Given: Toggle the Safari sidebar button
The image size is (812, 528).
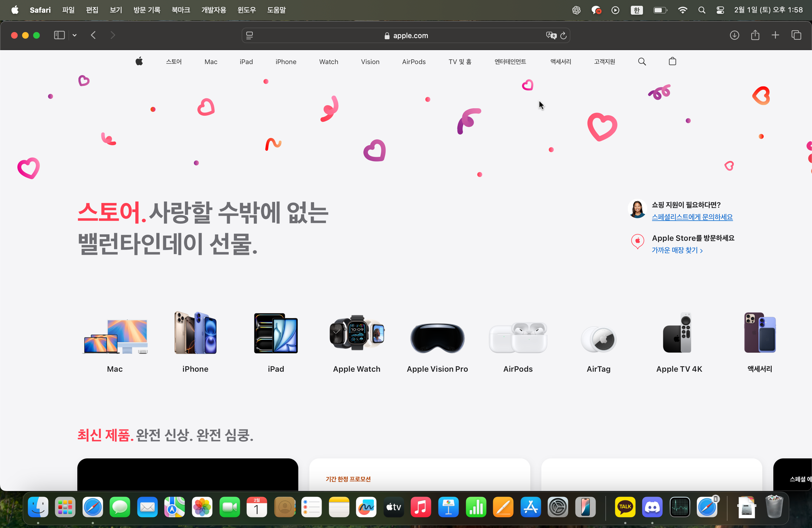Looking at the screenshot, I should coord(59,35).
